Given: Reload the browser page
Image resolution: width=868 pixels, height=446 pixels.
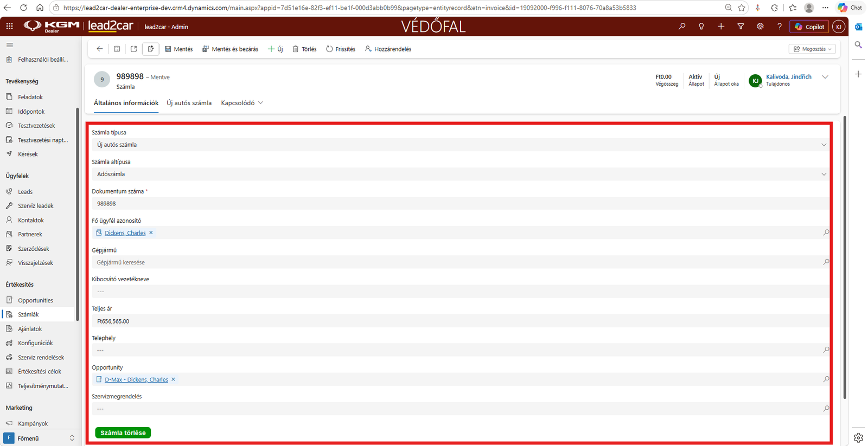Looking at the screenshot, I should (23, 8).
